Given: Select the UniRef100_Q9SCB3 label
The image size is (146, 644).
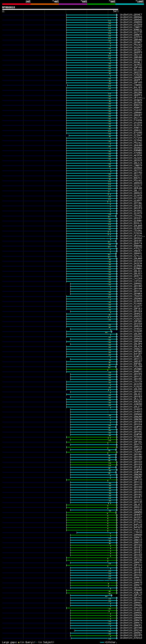Looking at the screenshot, I should pyautogui.click(x=131, y=60).
